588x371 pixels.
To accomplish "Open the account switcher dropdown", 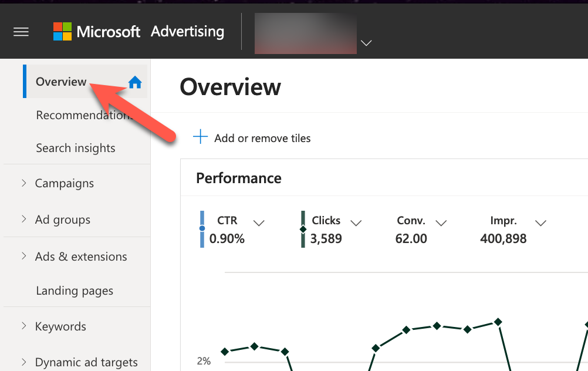I will [366, 43].
